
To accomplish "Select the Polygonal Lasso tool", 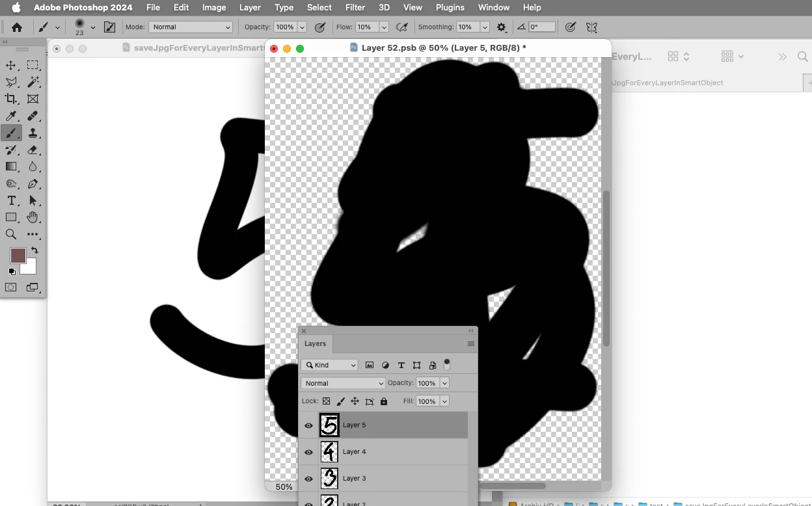I will [x=11, y=82].
